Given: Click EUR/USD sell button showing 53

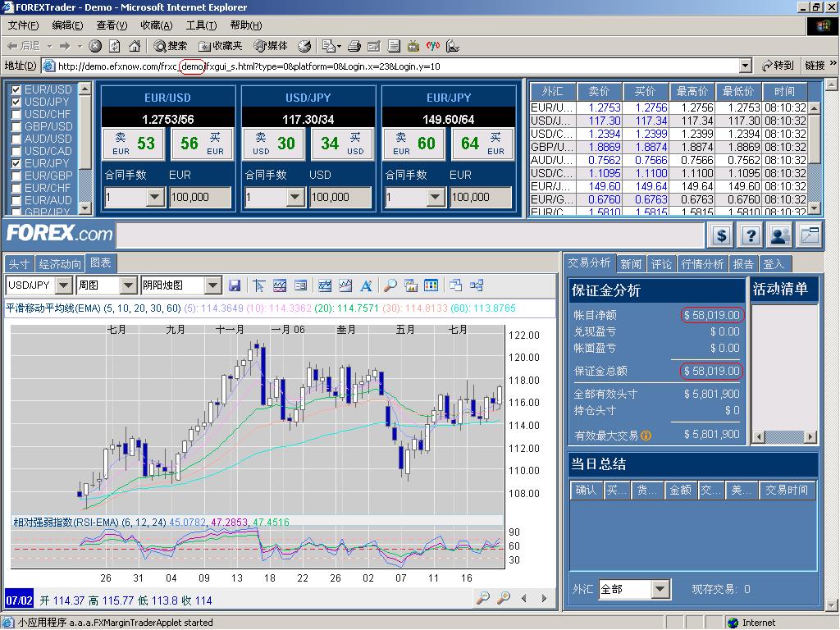Looking at the screenshot, I should pyautogui.click(x=134, y=144).
